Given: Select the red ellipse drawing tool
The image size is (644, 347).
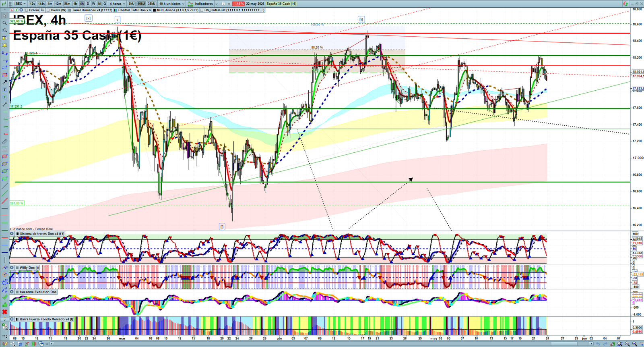Looking at the screenshot, I should click(x=4, y=156).
